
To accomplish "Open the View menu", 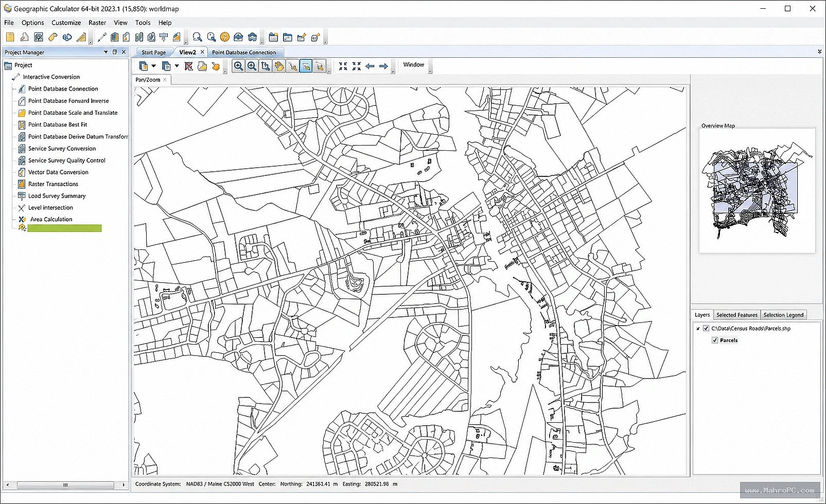I will (x=120, y=23).
